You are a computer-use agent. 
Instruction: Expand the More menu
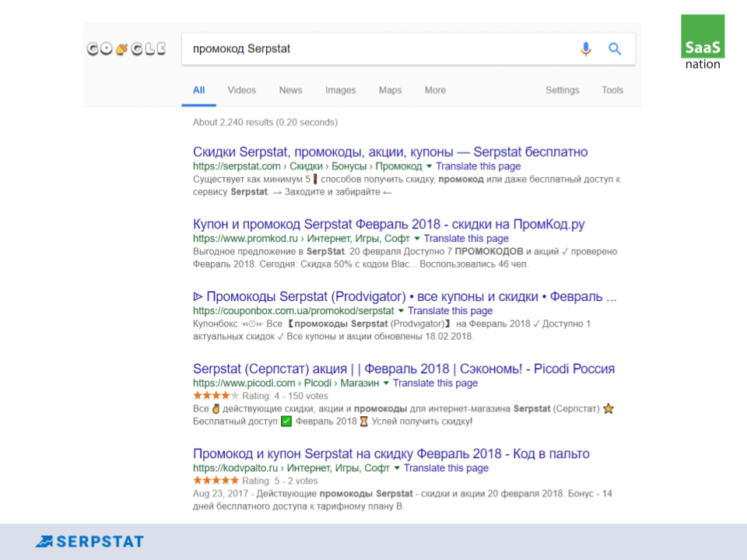[435, 90]
